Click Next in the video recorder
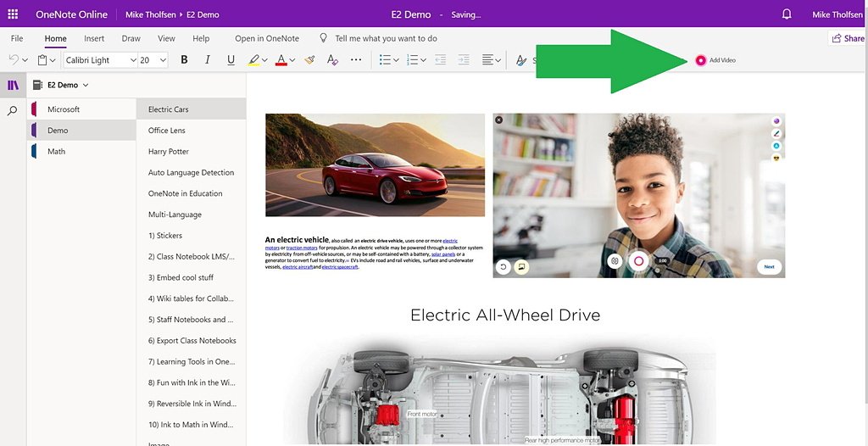868x446 pixels. coord(770,266)
